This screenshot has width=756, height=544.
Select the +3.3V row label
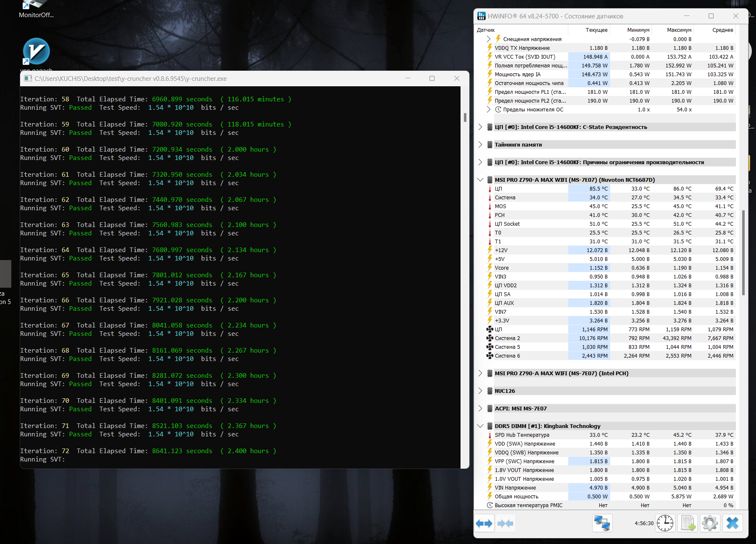tap(502, 320)
